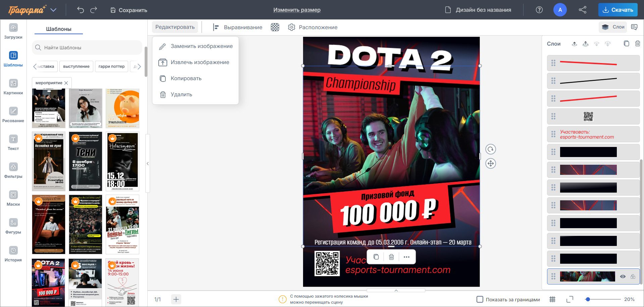
Task: Open the Редактировать dropdown
Action: click(x=175, y=27)
